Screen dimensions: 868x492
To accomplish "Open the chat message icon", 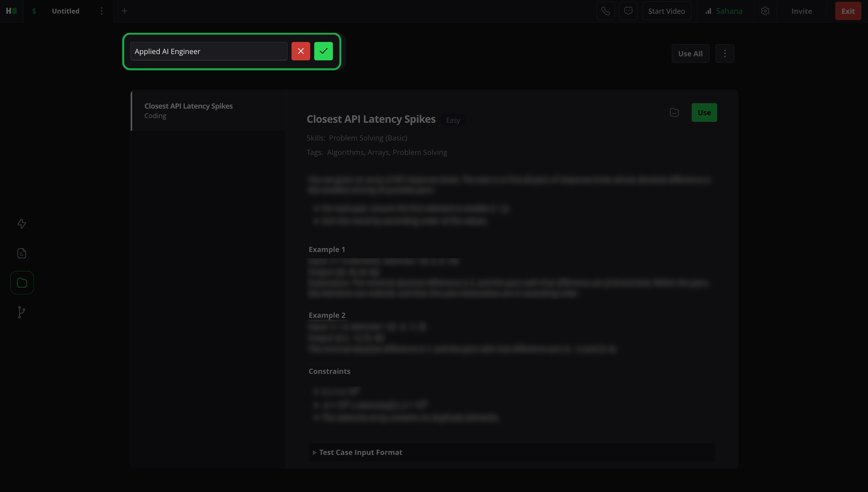I will point(628,11).
